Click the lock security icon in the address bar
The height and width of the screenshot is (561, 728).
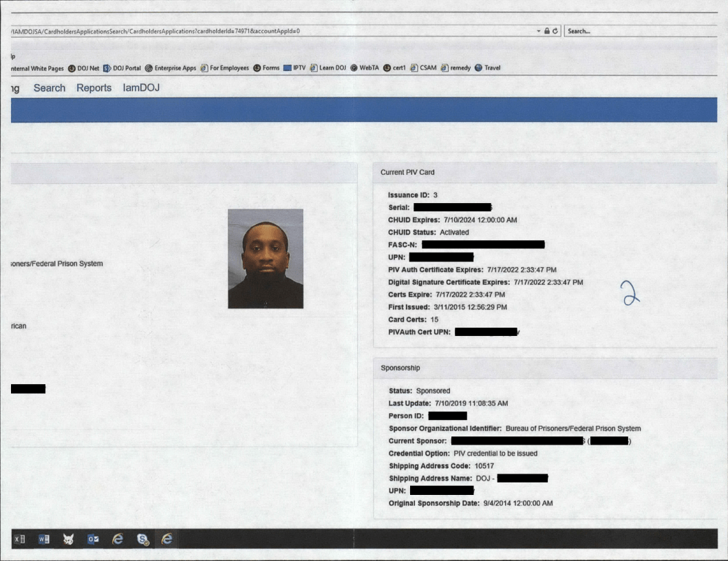tap(547, 31)
